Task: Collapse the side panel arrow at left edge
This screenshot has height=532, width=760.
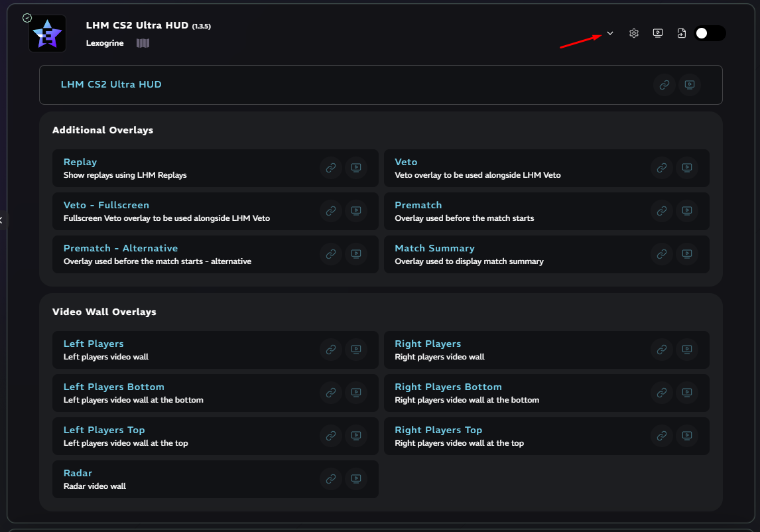Action: point(1,220)
